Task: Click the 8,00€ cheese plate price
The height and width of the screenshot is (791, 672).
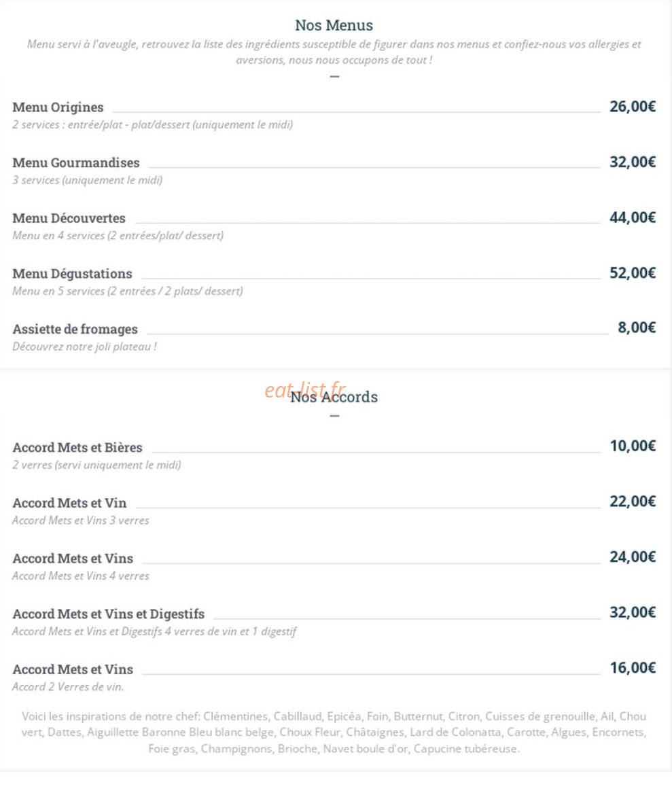Action: (x=637, y=328)
